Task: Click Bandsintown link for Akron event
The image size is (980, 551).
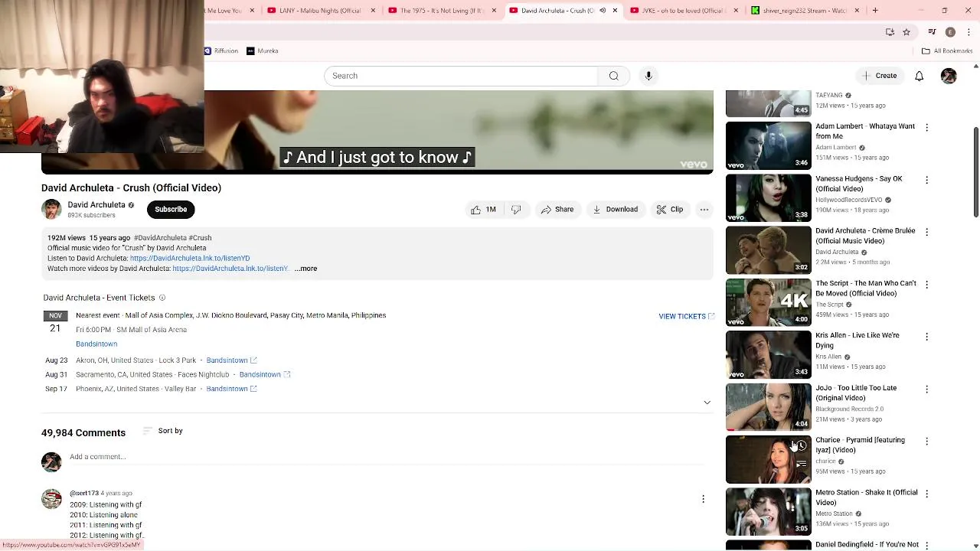Action: tap(231, 360)
